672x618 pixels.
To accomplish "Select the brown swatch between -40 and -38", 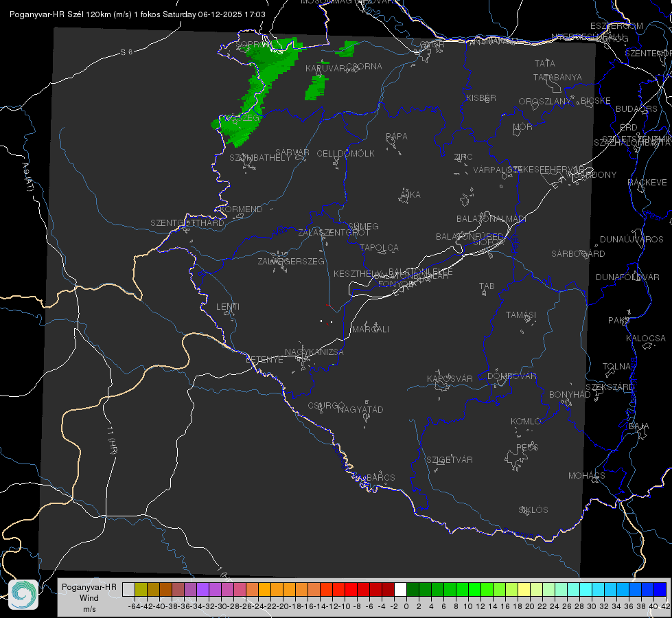I will tap(165, 589).
